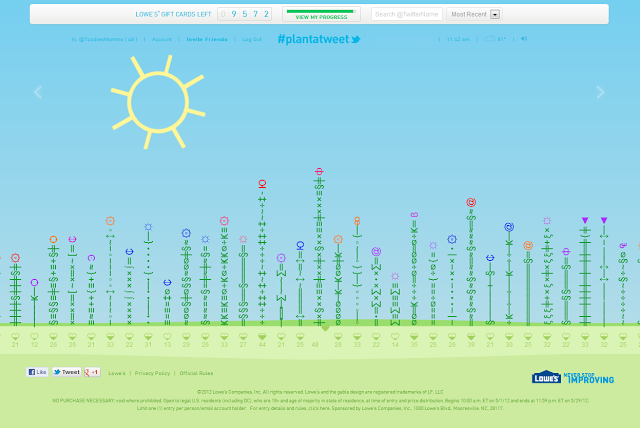Viewport: 640px width, 428px height.
Task: Open the Account link
Action: pyautogui.click(x=162, y=39)
